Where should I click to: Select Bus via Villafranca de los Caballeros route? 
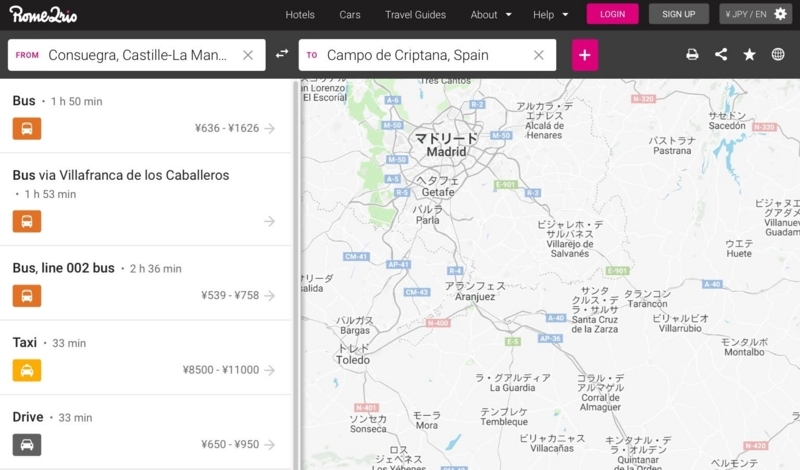[x=145, y=199]
